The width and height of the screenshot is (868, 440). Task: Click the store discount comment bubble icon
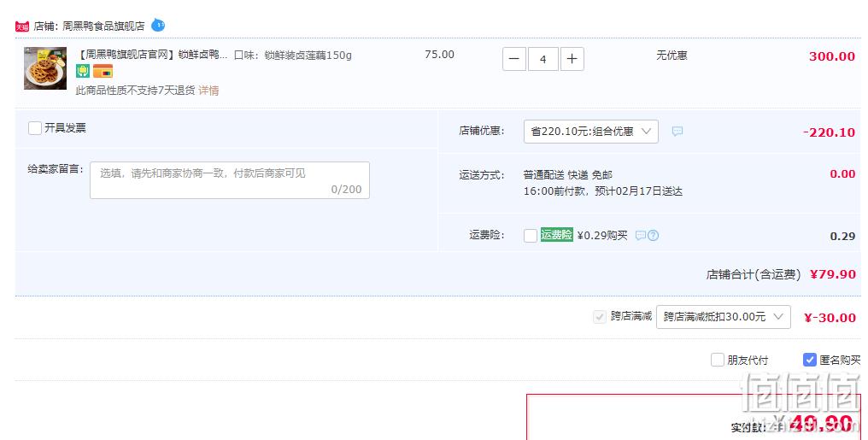tap(677, 132)
